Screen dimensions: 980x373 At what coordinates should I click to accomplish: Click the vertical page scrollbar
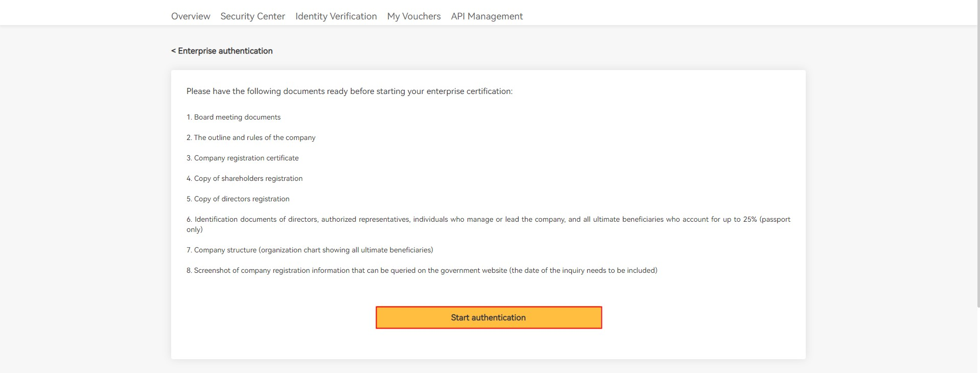coord(978,153)
